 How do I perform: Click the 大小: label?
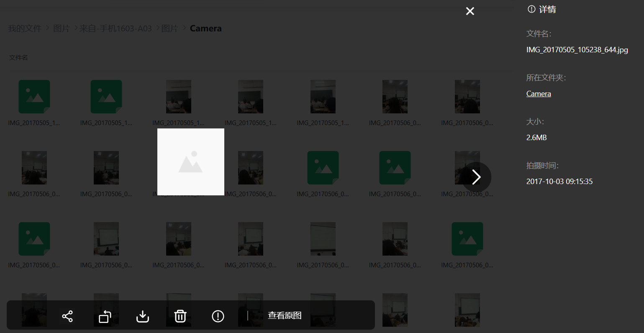tap(535, 122)
